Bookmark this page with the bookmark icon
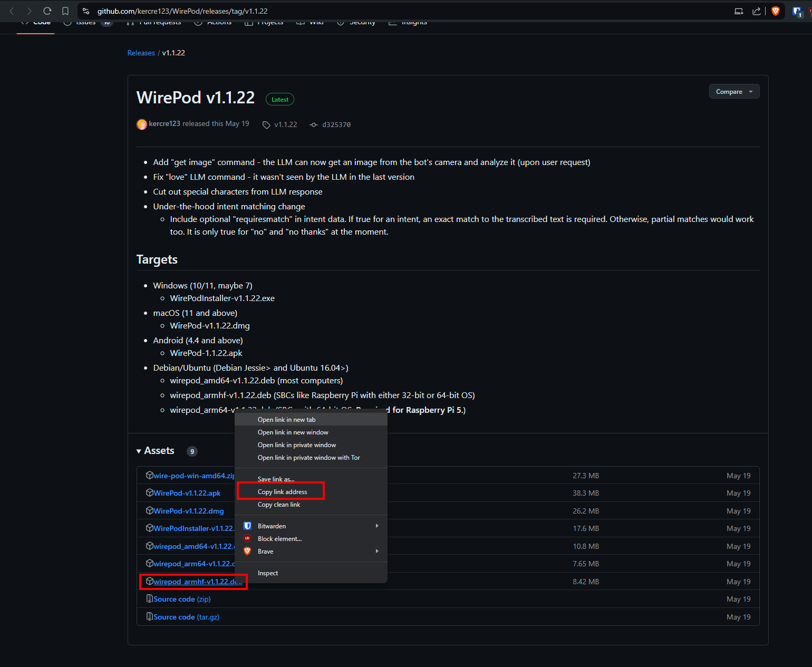The width and height of the screenshot is (812, 667). point(65,11)
